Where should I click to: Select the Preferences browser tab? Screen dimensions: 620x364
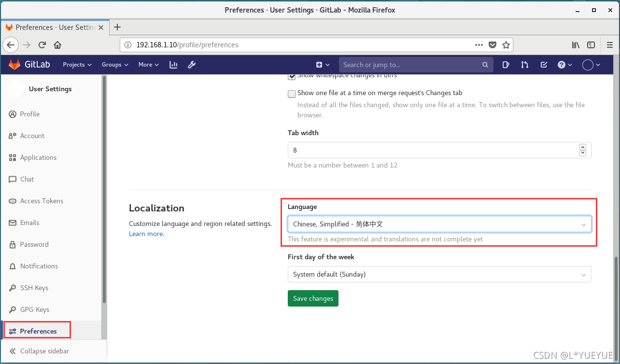coord(54,27)
